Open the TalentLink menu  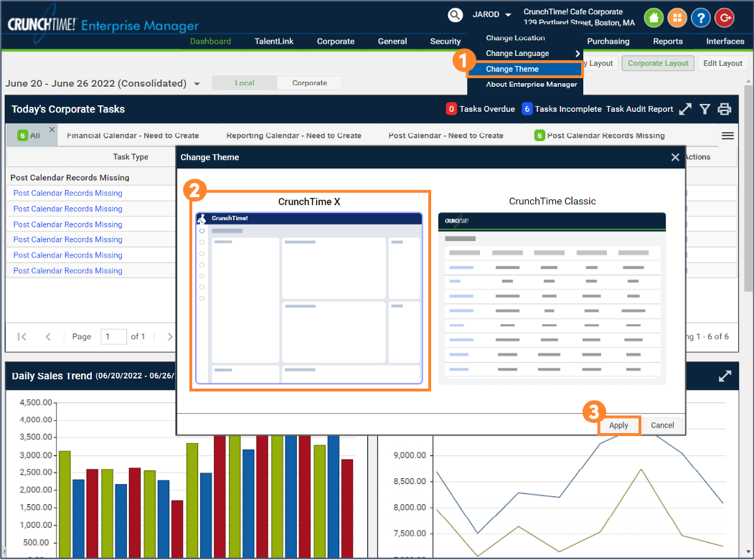[274, 42]
